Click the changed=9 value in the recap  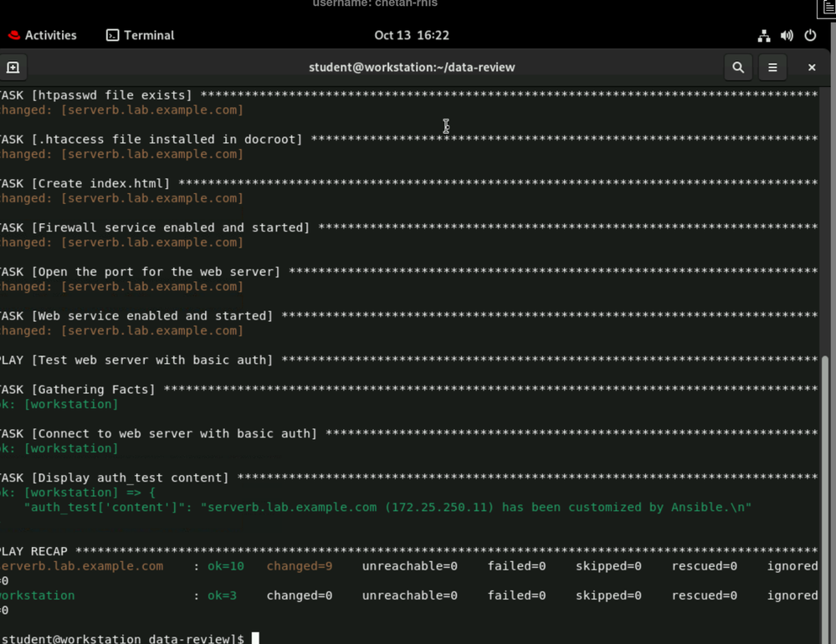299,566
